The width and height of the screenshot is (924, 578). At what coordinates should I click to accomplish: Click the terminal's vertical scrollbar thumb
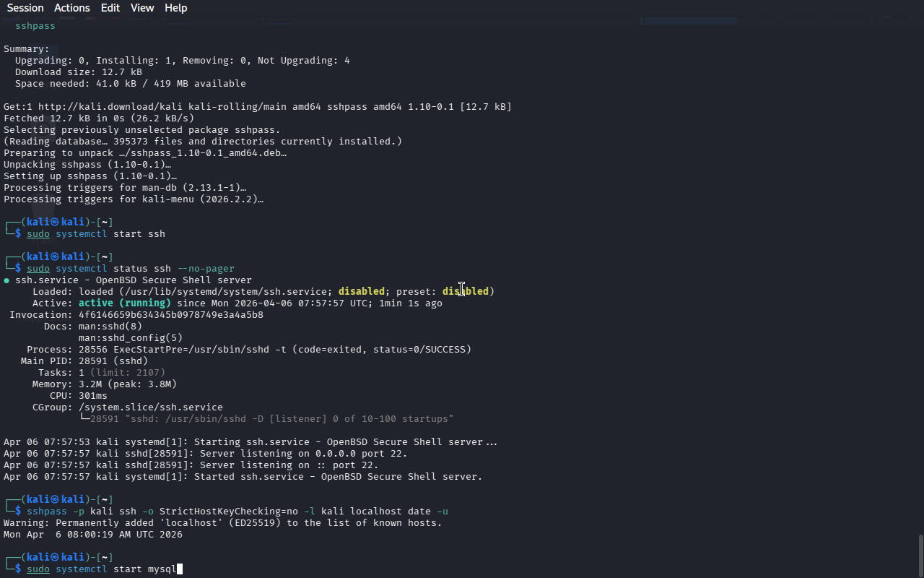(x=920, y=555)
